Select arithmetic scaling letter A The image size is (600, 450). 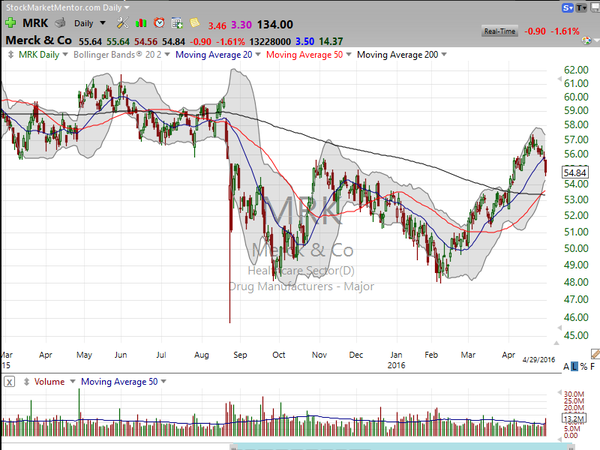coord(566,367)
